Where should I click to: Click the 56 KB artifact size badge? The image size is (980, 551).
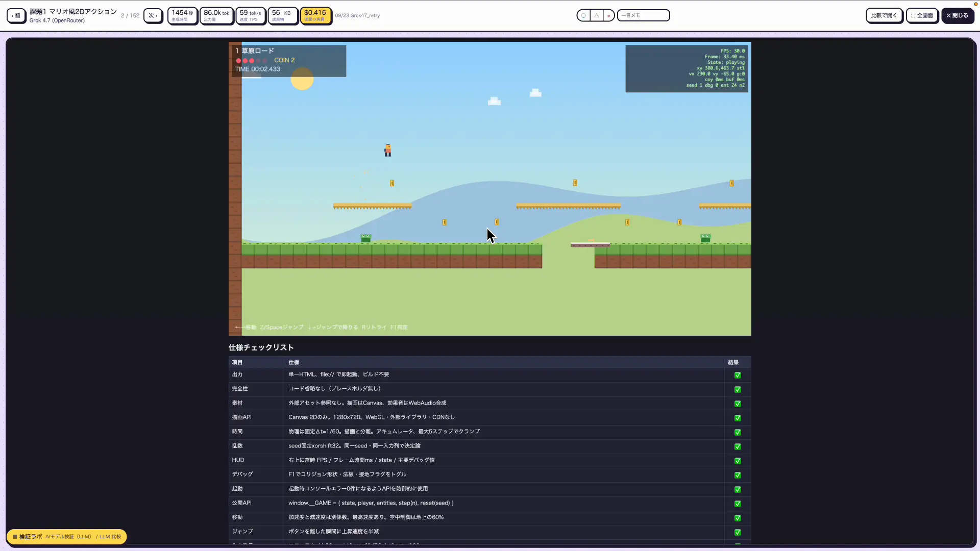(282, 15)
